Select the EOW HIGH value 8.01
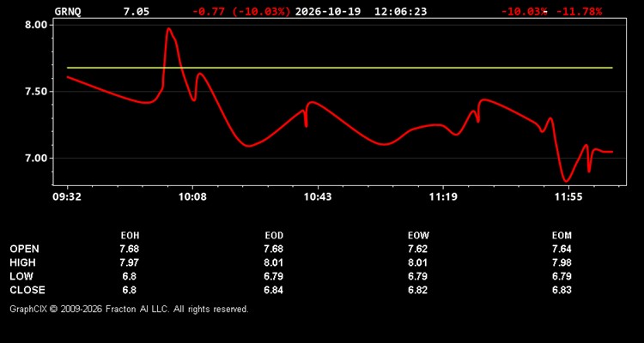Viewport: 644px width, 343px height. (418, 262)
